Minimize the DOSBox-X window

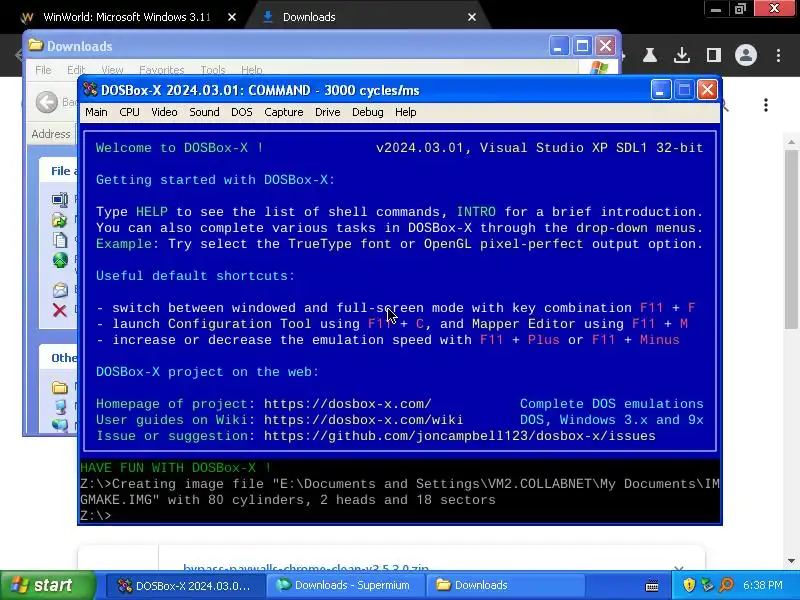[661, 90]
